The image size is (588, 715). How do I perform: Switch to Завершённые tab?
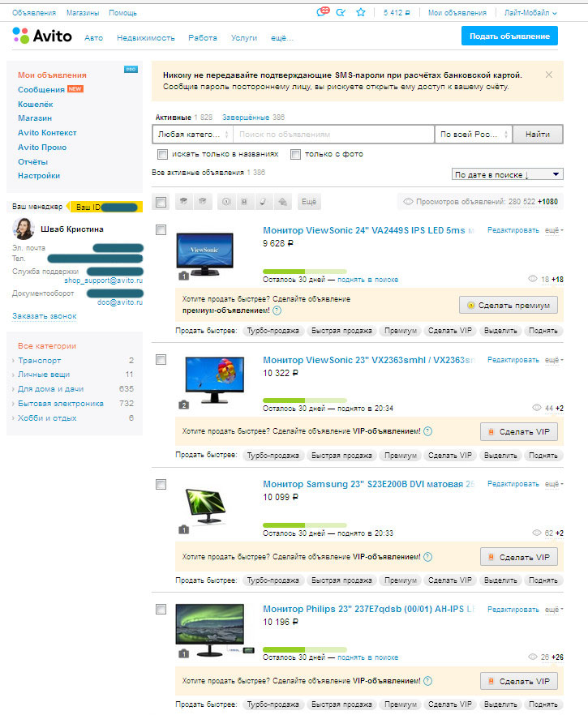pyautogui.click(x=246, y=118)
